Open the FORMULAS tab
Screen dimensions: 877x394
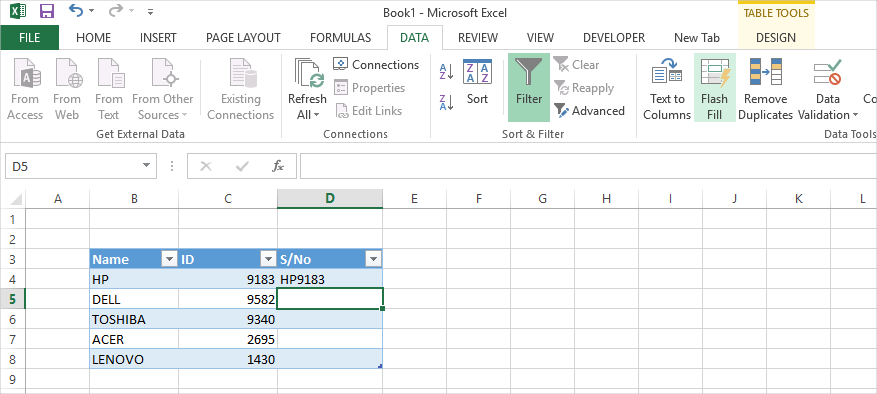(x=341, y=37)
